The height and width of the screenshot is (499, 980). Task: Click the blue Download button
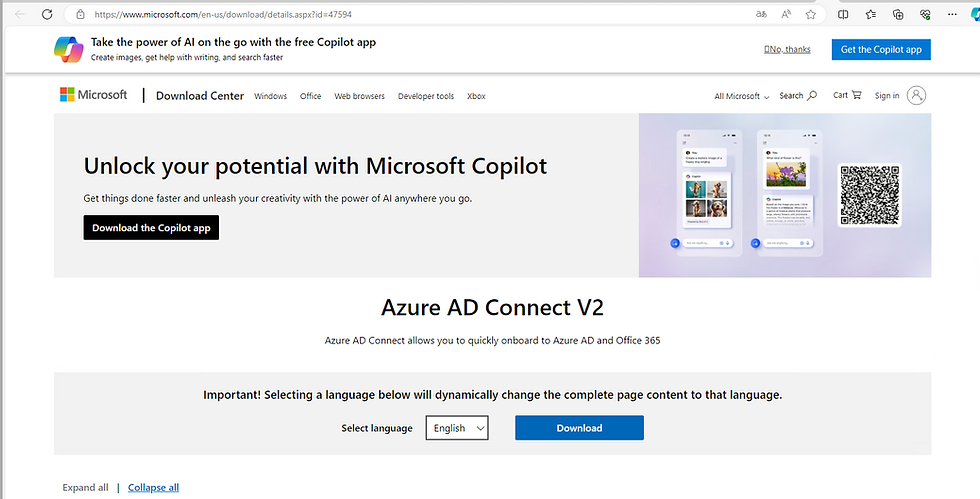point(579,428)
